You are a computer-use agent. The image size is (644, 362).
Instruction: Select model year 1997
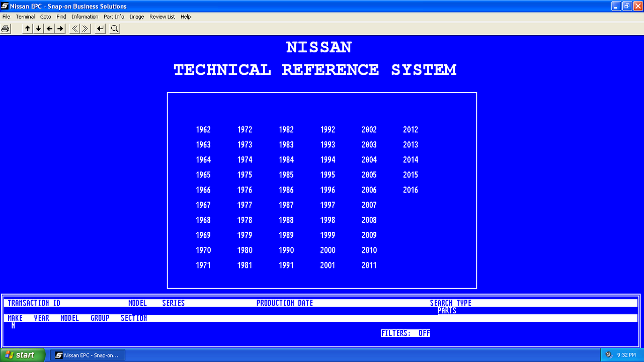328,205
